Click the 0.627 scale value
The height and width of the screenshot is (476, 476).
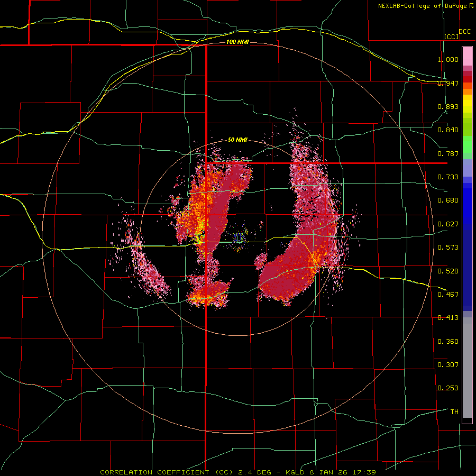point(448,224)
